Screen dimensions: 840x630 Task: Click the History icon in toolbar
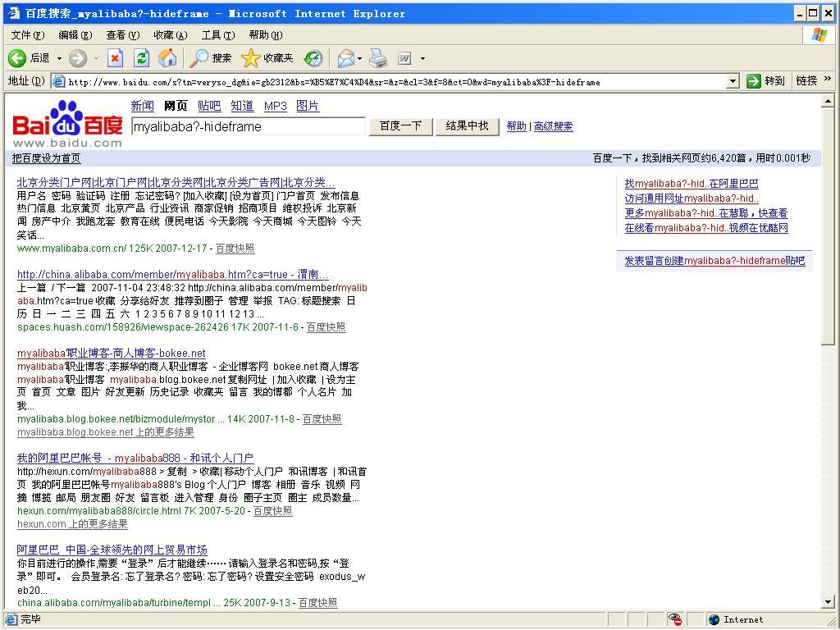coord(313,58)
